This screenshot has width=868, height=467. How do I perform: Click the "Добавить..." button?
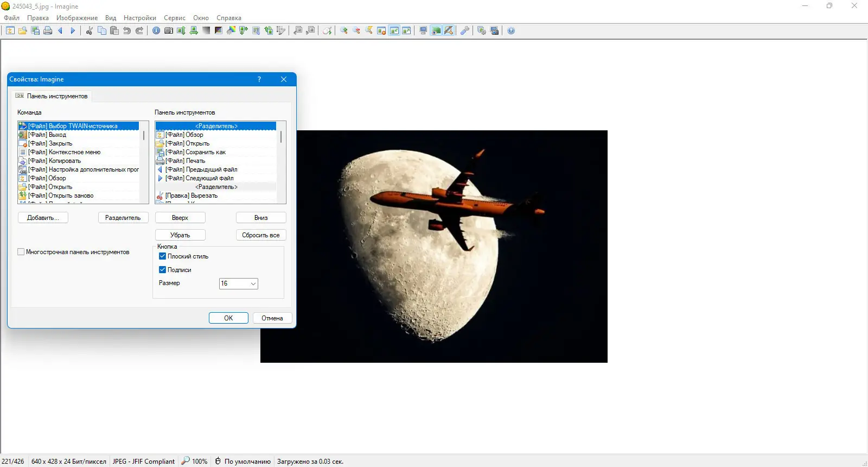click(43, 218)
